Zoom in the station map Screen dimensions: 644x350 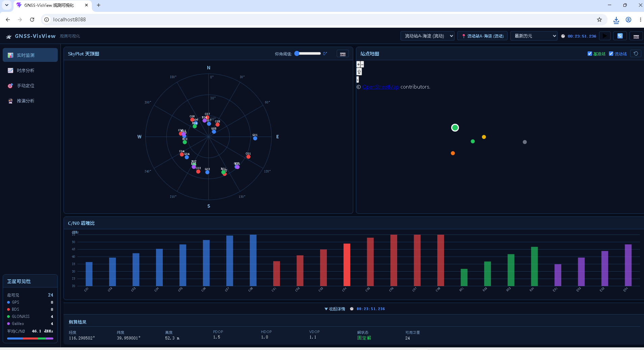point(358,64)
